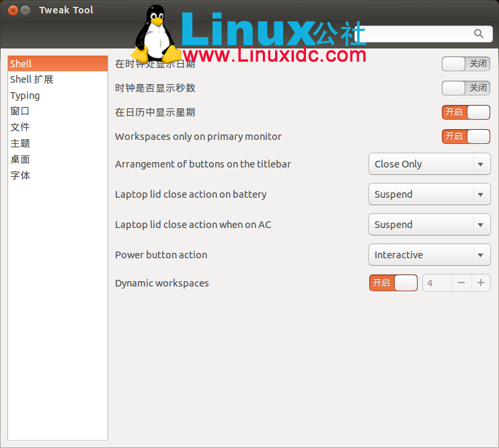Open the 主题 category
The image size is (499, 448).
[58, 143]
